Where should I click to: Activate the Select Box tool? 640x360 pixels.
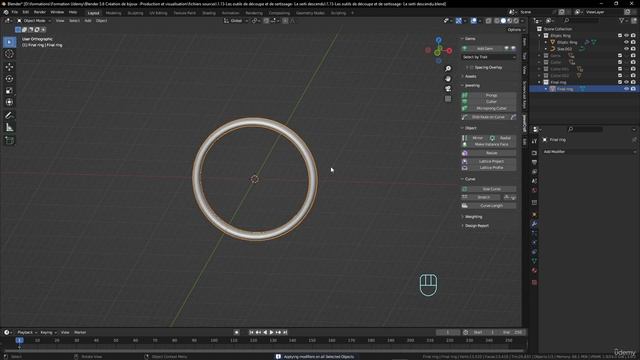(x=9, y=42)
